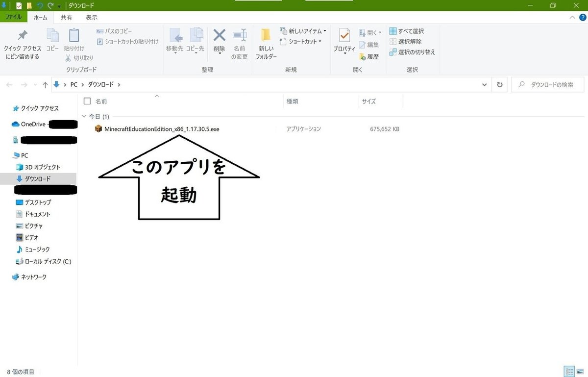The width and height of the screenshot is (588, 377).
Task: Select Network (ネットワーク) in sidebar
Action: (29, 277)
